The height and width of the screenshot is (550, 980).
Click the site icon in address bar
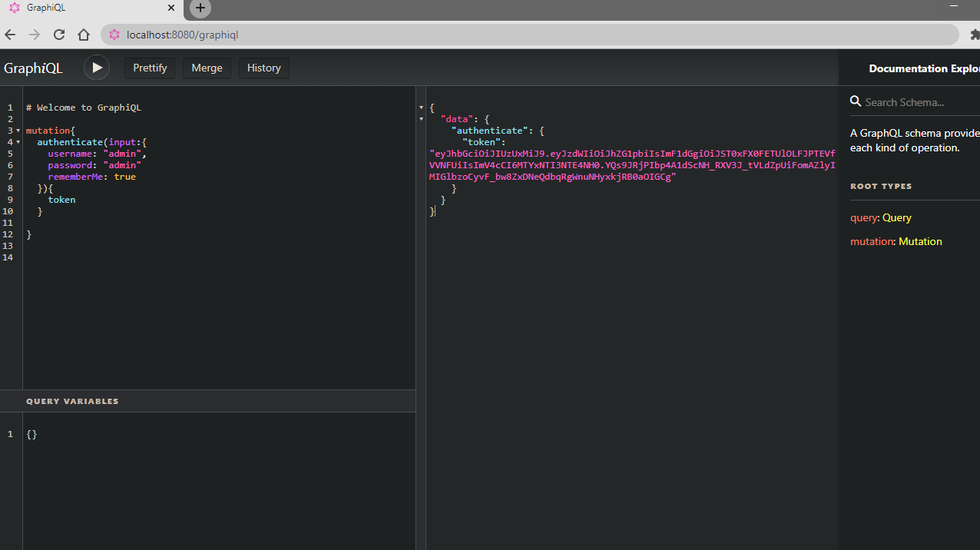(x=114, y=35)
